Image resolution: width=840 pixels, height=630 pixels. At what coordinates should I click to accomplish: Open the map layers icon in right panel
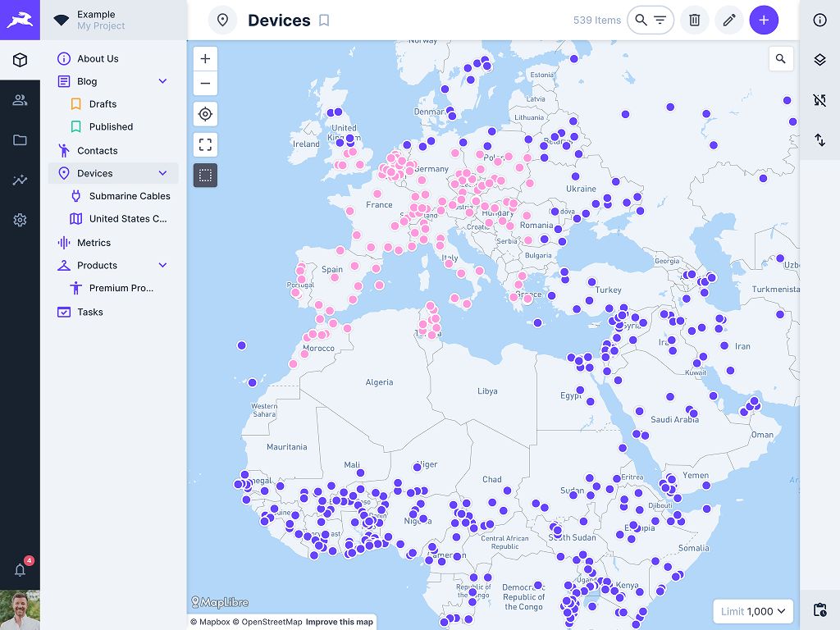[819, 60]
